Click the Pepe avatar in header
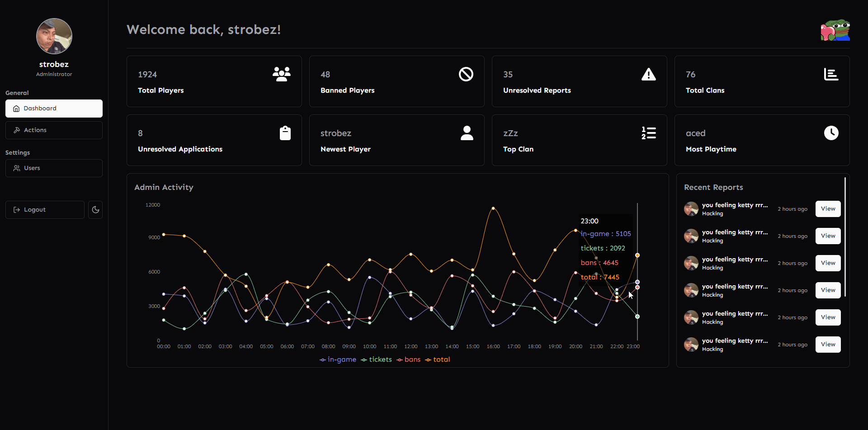Image resolution: width=868 pixels, height=430 pixels. 835,30
